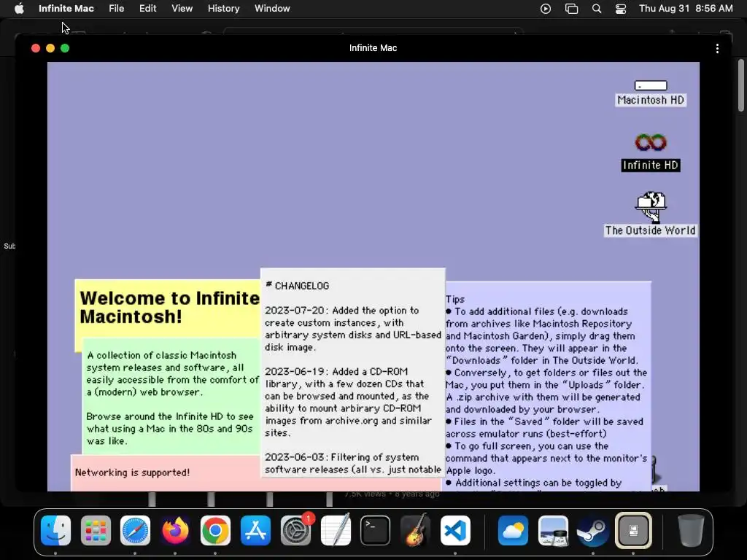Open the View menu

[x=182, y=8]
